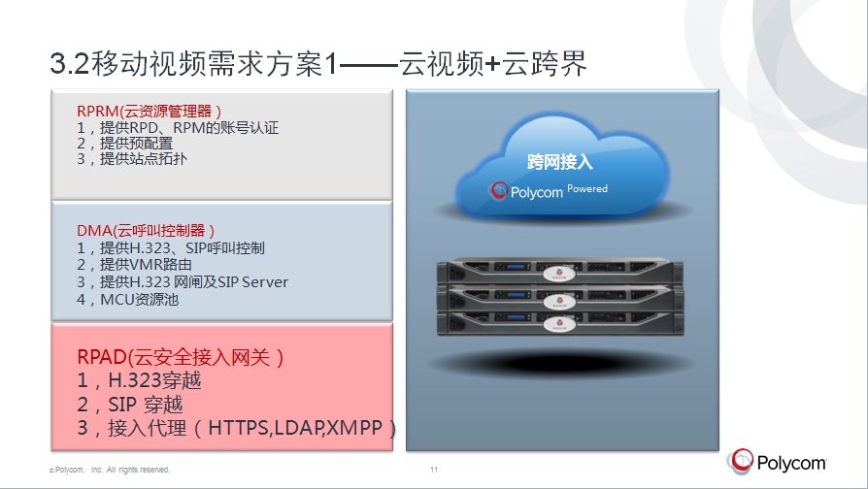The width and height of the screenshot is (868, 489).
Task: Select the RPAD(云安全接入网关) heading
Action: 181,357
